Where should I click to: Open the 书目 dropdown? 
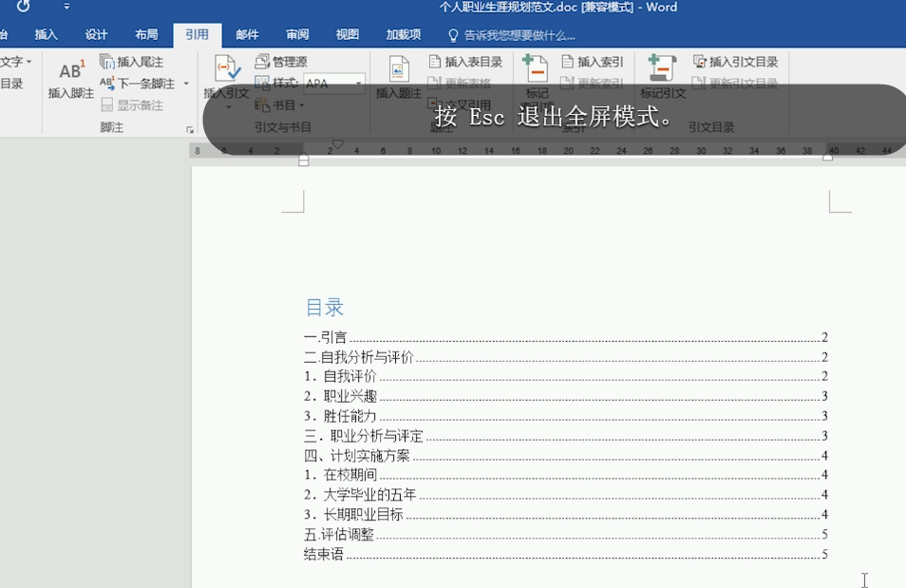point(279,105)
